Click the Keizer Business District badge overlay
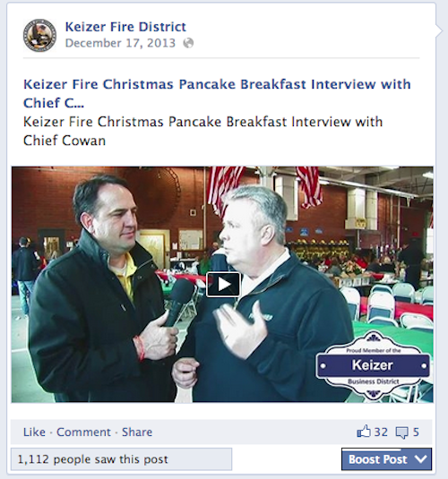 (x=374, y=365)
